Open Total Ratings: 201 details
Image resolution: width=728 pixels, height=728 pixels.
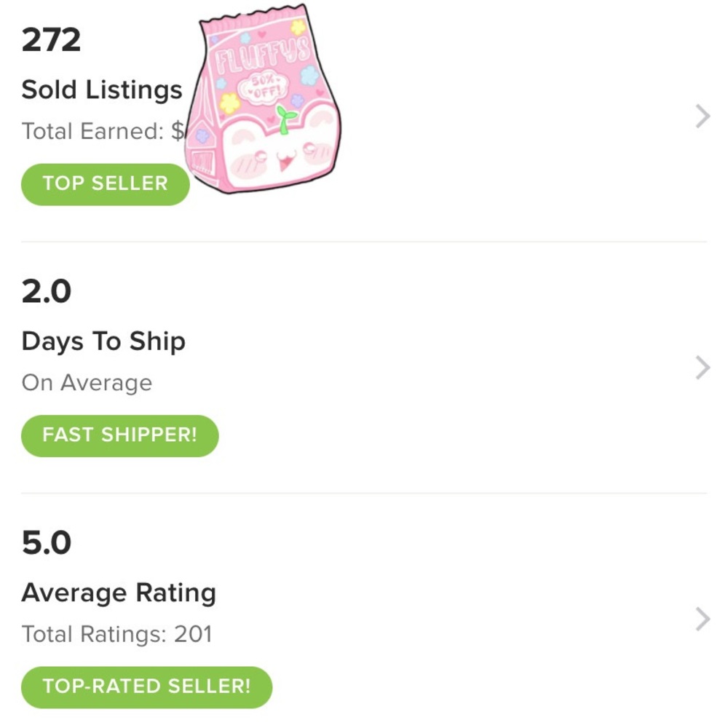click(x=117, y=634)
